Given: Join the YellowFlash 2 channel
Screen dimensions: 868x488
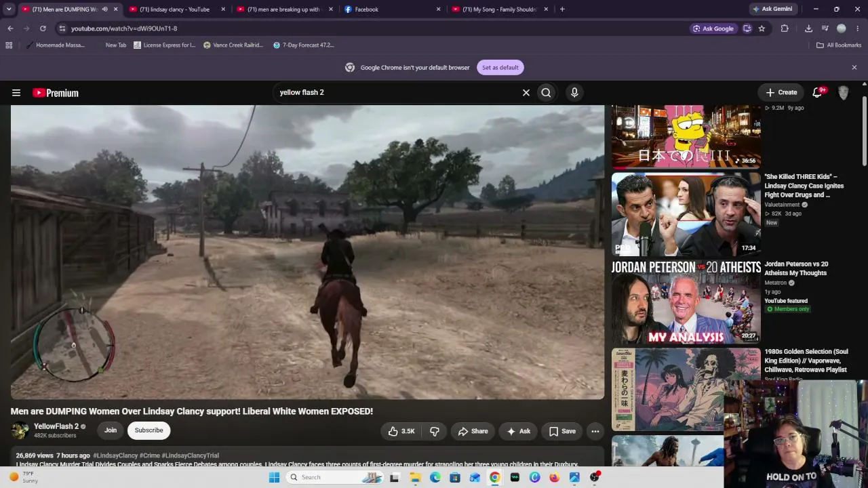Looking at the screenshot, I should tap(111, 430).
